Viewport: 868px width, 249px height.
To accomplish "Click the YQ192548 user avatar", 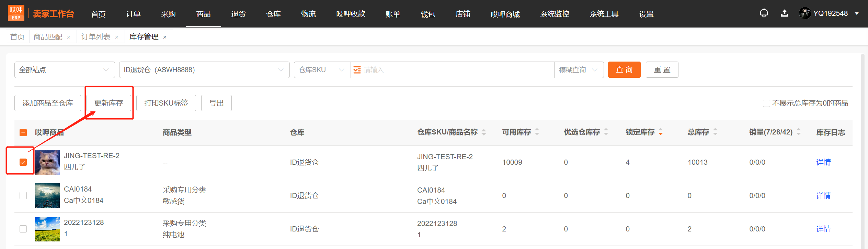I will (x=805, y=13).
